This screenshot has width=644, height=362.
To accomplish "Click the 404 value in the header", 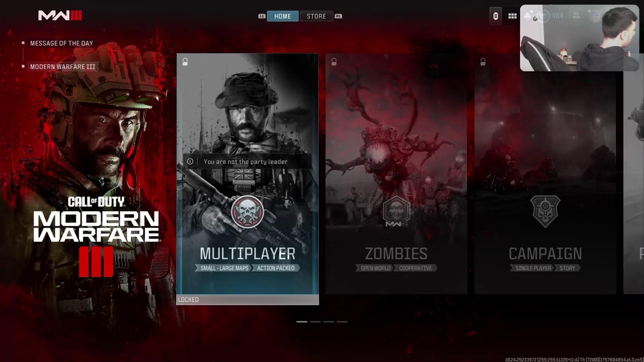I will [x=557, y=16].
